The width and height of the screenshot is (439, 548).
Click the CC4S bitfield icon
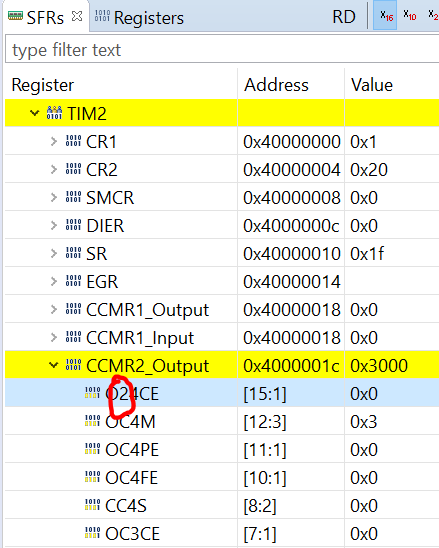pos(93,504)
